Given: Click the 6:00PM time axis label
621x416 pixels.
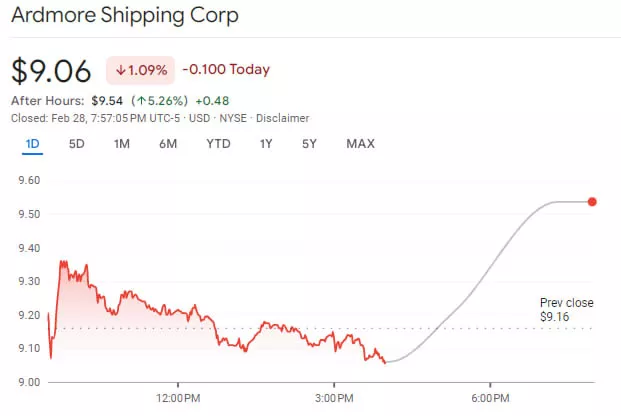Looking at the screenshot, I should [490, 399].
